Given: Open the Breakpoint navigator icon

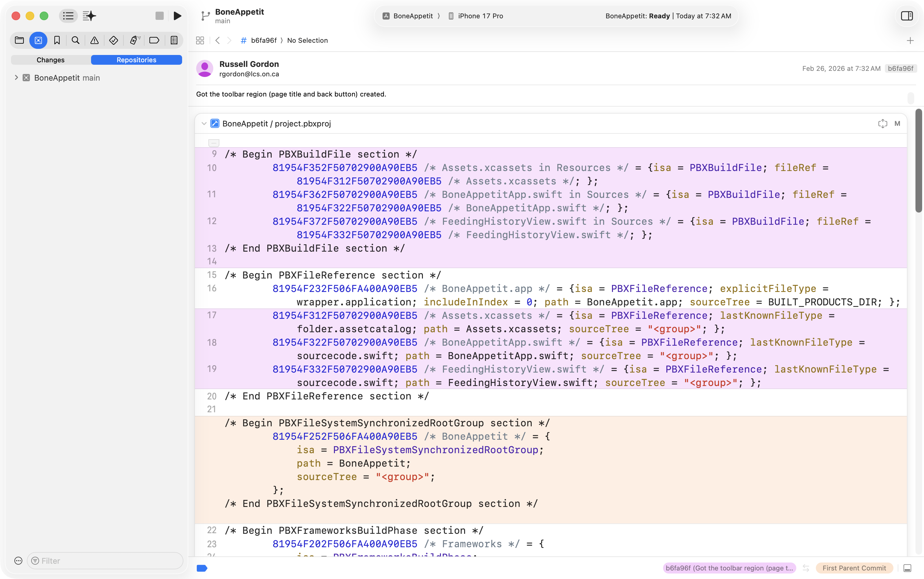Looking at the screenshot, I should click(154, 40).
